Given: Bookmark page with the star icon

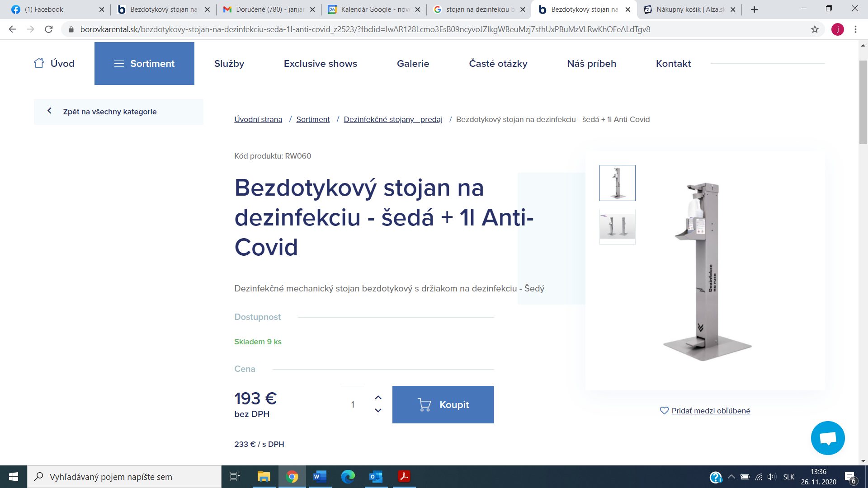Looking at the screenshot, I should point(815,29).
